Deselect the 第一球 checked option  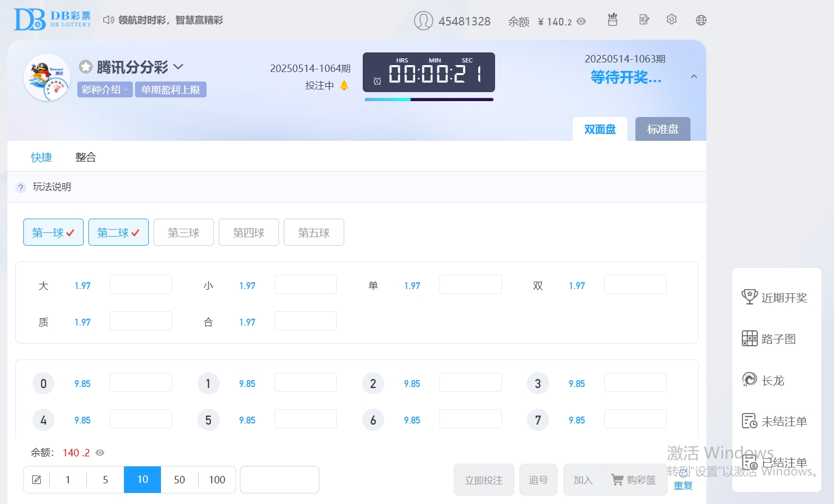pos(53,232)
